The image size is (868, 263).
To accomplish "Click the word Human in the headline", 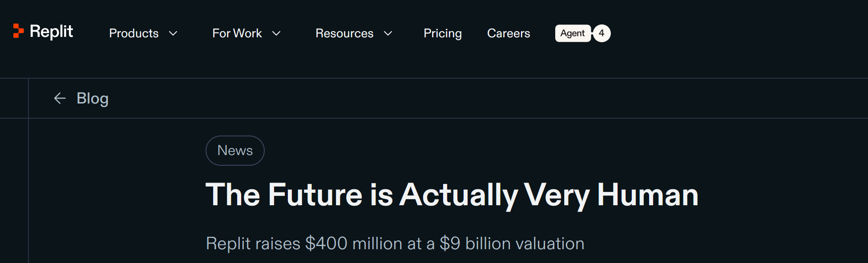I will click(647, 195).
